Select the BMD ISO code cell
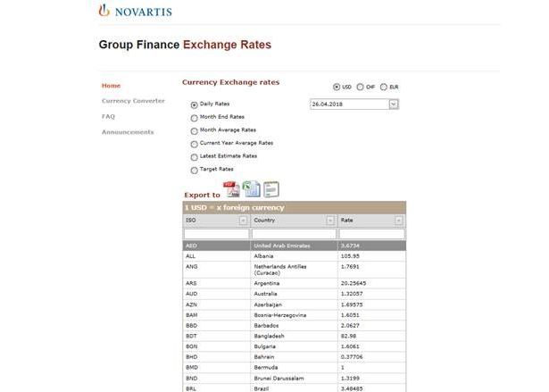Screen dimensions: 549x392 [x=216, y=368]
